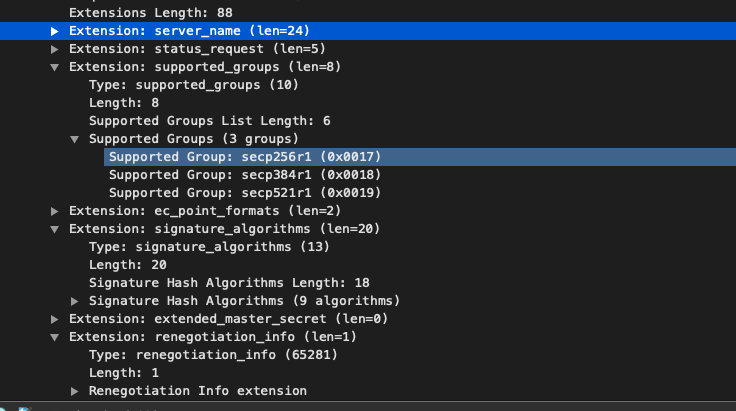Select Supported Group secp521r1 row
736x411 pixels.
(245, 193)
